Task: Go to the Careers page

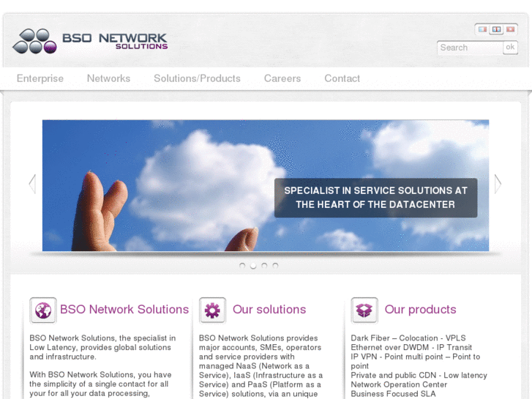Action: pyautogui.click(x=282, y=78)
